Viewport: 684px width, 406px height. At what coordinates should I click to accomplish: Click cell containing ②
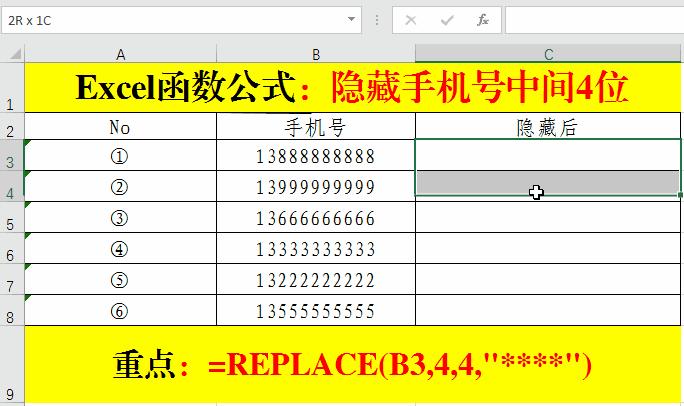(120, 186)
